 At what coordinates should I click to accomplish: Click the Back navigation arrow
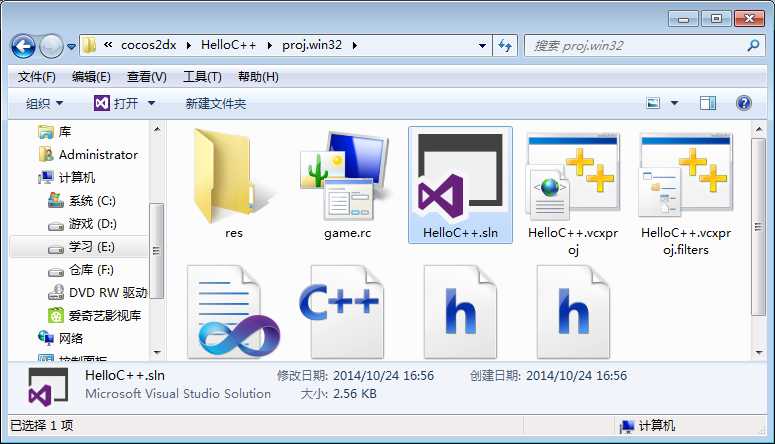pyautogui.click(x=23, y=46)
